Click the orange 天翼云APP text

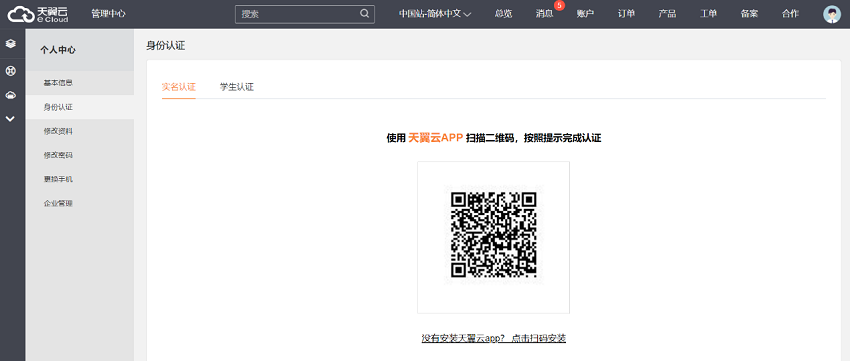435,138
